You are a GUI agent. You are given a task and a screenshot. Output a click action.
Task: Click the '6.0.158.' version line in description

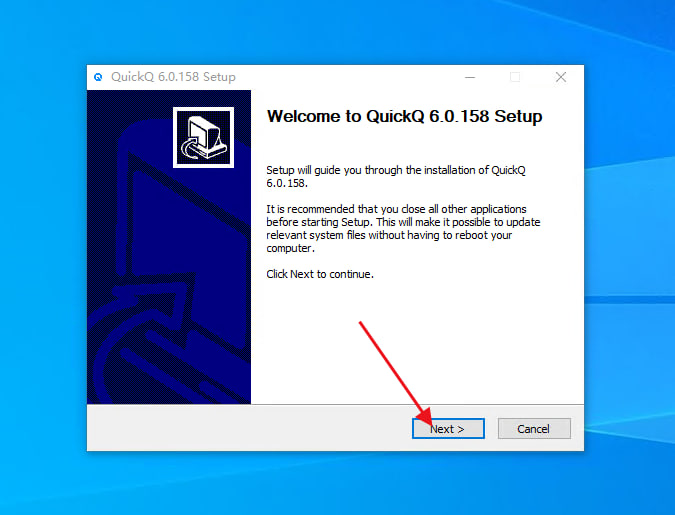287,183
